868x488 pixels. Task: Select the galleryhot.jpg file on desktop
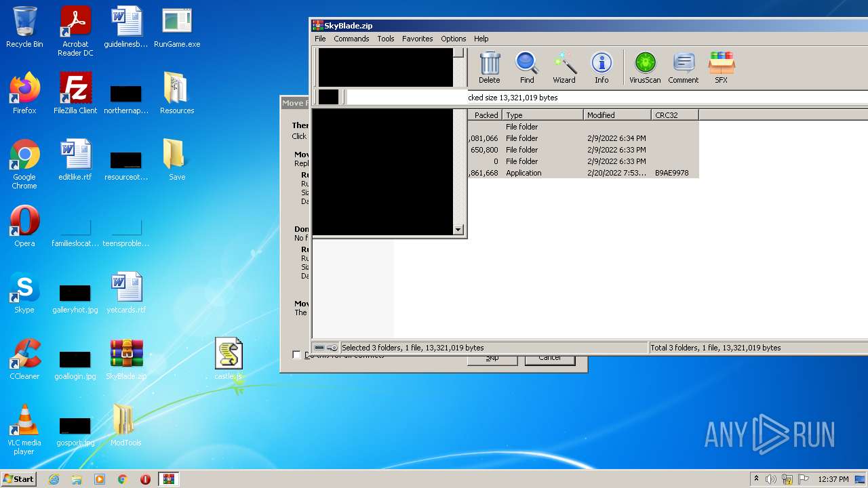pos(75,298)
